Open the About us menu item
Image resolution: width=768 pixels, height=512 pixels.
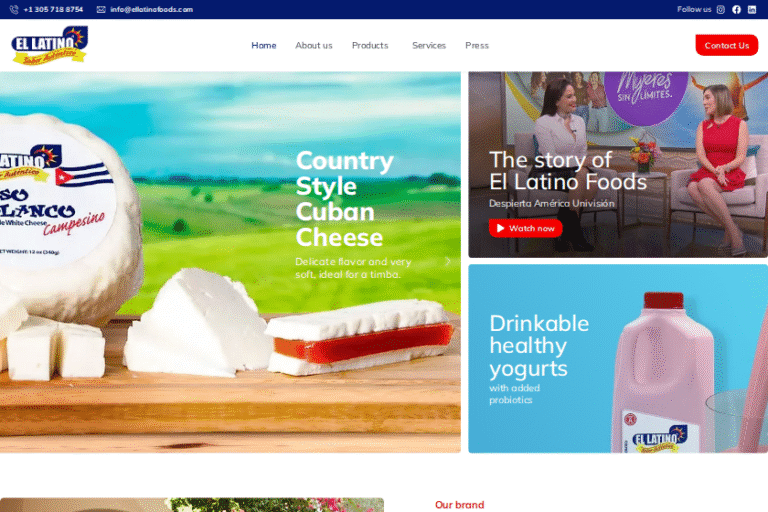313,46
